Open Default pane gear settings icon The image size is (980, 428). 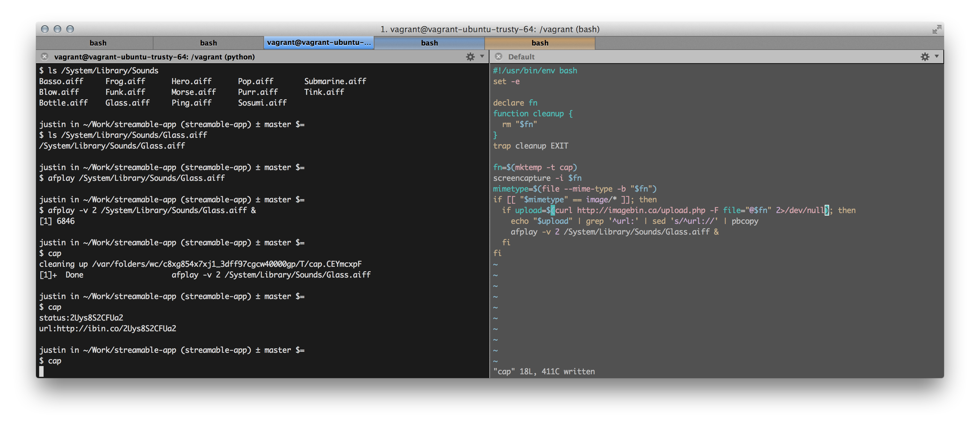tap(925, 57)
